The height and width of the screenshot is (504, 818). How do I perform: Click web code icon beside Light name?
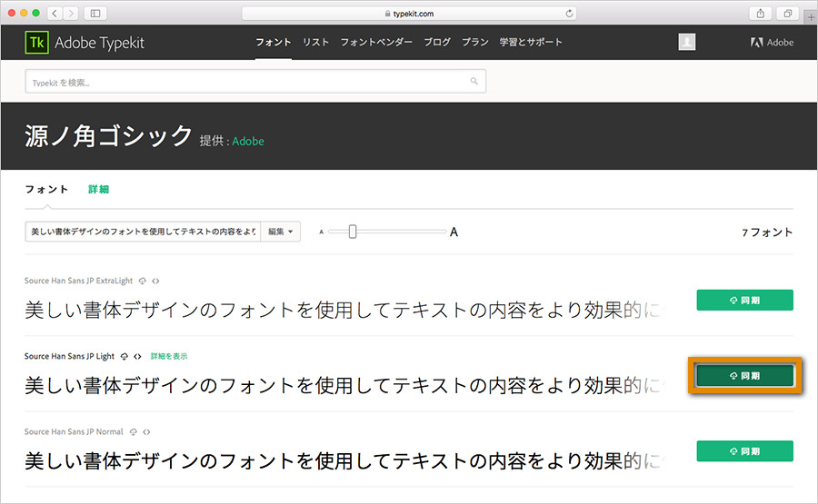(x=137, y=357)
